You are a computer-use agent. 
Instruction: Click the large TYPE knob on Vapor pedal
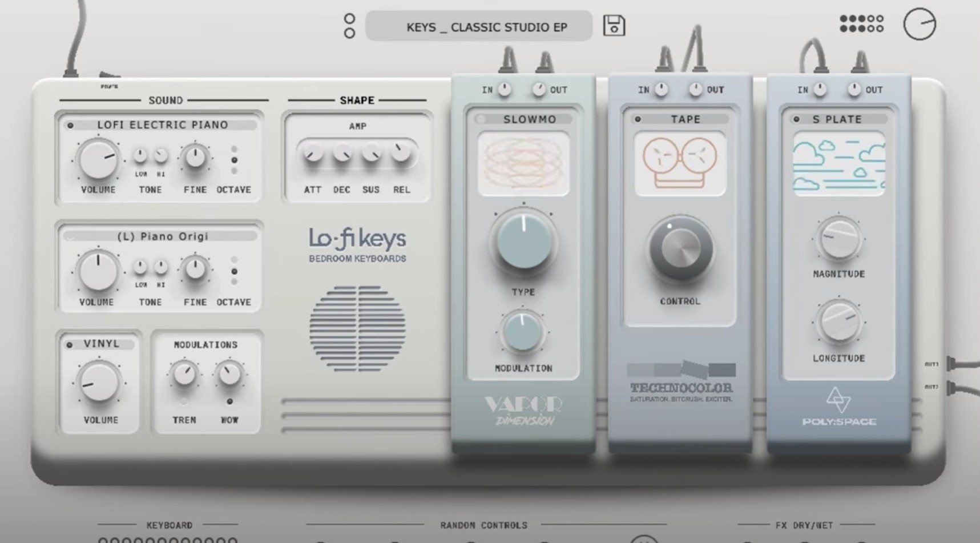pyautogui.click(x=524, y=243)
